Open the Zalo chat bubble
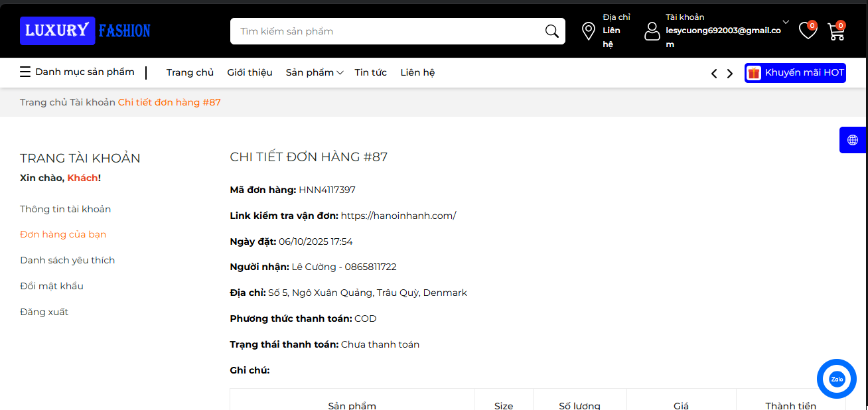Image resolution: width=868 pixels, height=410 pixels. pos(836,379)
